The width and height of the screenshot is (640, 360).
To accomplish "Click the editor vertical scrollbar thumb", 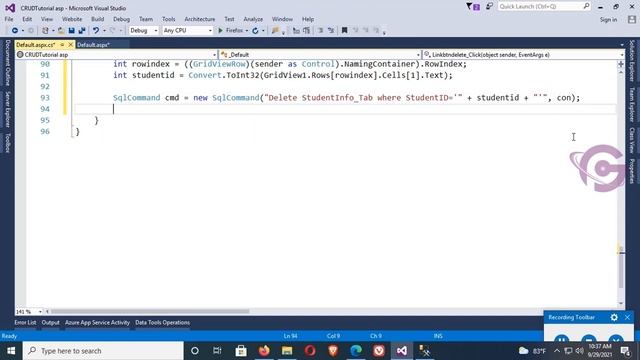I will click(621, 271).
